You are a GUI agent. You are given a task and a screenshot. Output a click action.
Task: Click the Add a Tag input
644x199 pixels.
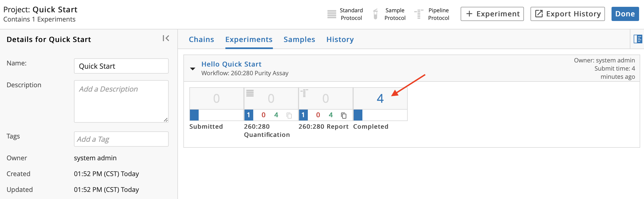click(x=121, y=139)
